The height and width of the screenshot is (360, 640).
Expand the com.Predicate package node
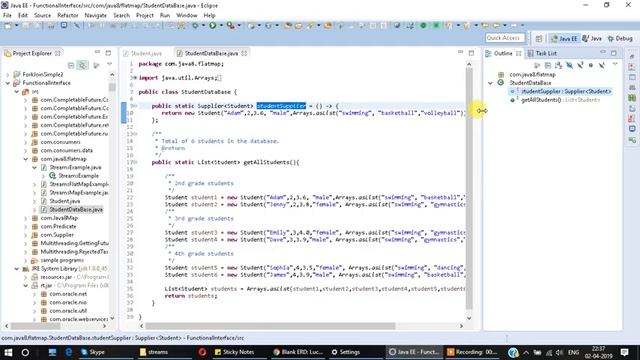coord(26,227)
